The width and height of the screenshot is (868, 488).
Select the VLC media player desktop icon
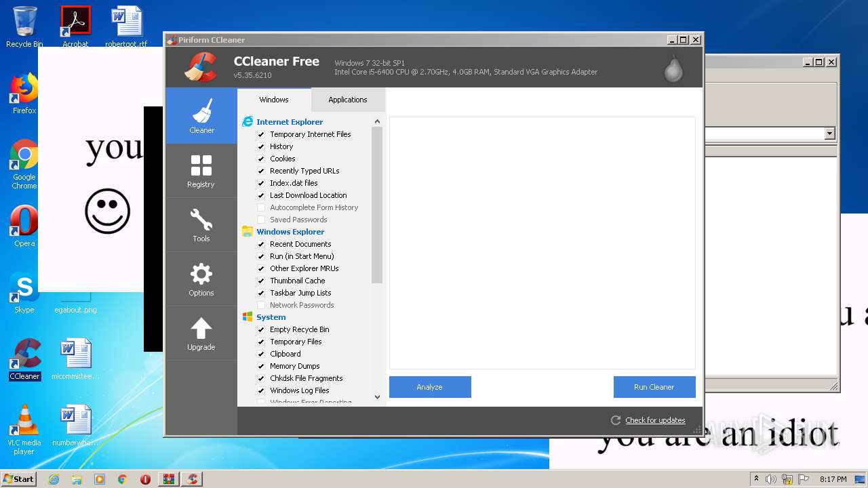pyautogui.click(x=24, y=430)
